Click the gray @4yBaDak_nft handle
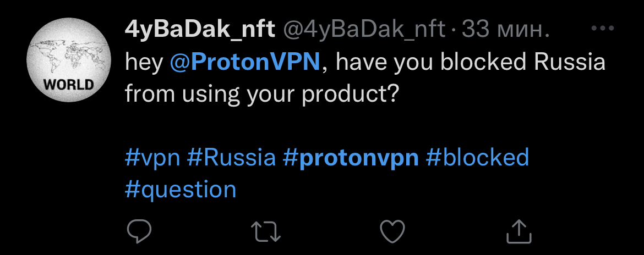Image resolution: width=644 pixels, height=255 pixels. pos(364,30)
